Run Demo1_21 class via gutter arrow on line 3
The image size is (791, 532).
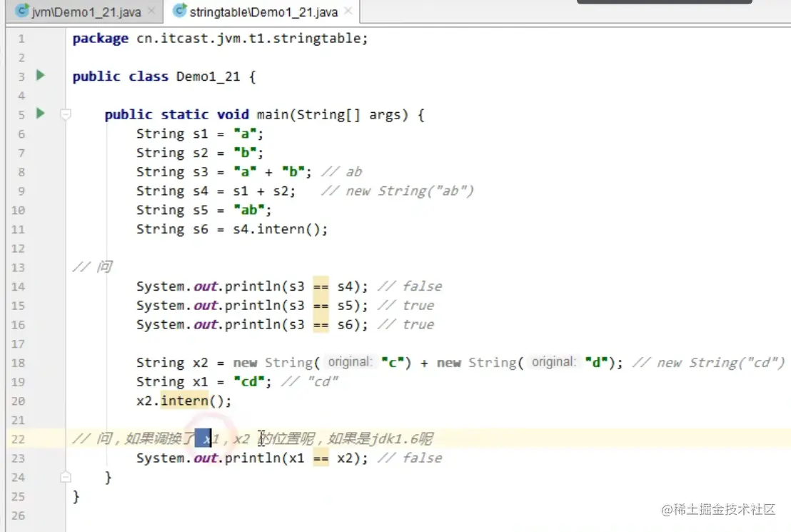pos(40,75)
